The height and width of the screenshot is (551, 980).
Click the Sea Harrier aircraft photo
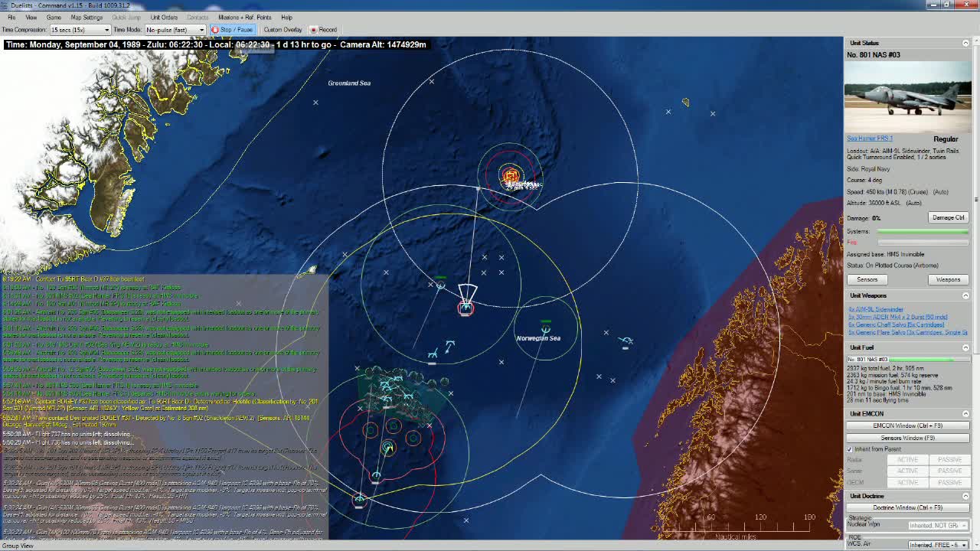click(908, 96)
